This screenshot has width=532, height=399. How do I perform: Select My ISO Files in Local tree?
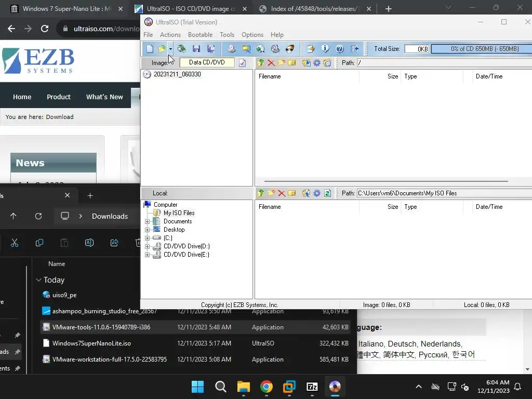coord(179,213)
